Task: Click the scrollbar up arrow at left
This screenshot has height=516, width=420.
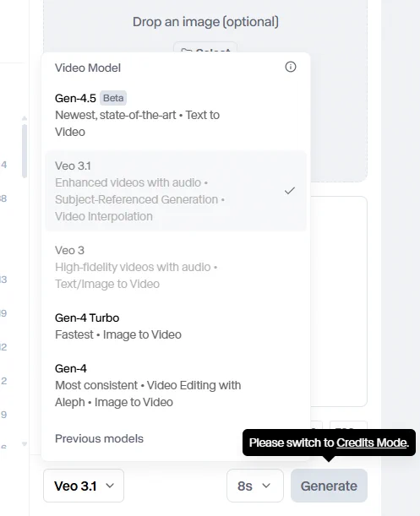Action: (x=25, y=118)
